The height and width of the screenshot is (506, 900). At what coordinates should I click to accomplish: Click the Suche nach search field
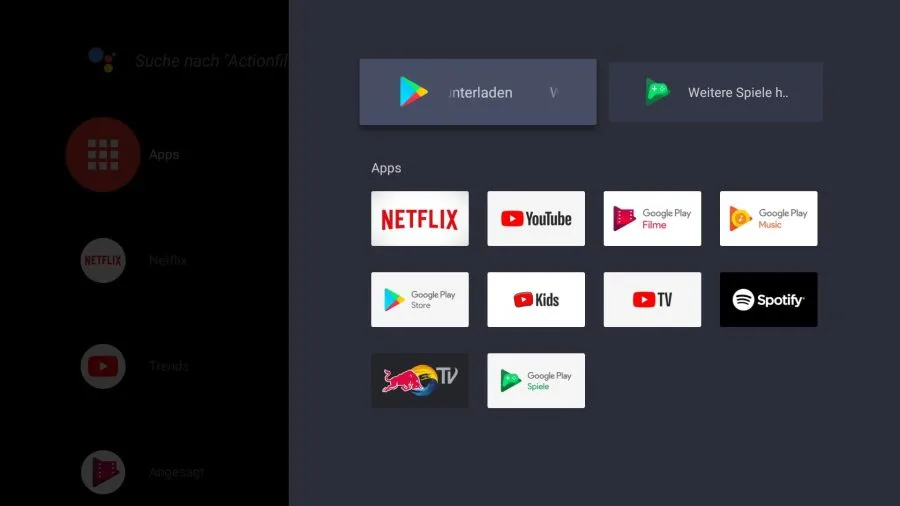click(x=211, y=61)
